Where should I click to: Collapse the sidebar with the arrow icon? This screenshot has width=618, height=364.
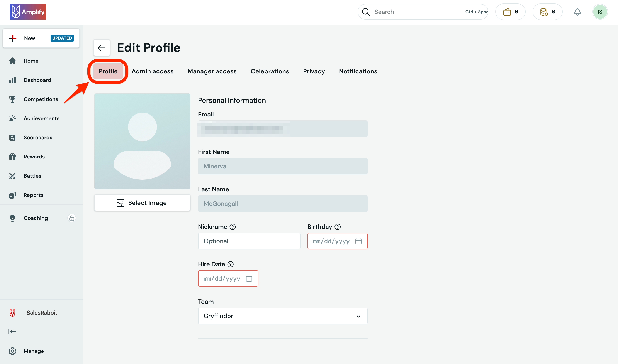click(x=12, y=332)
